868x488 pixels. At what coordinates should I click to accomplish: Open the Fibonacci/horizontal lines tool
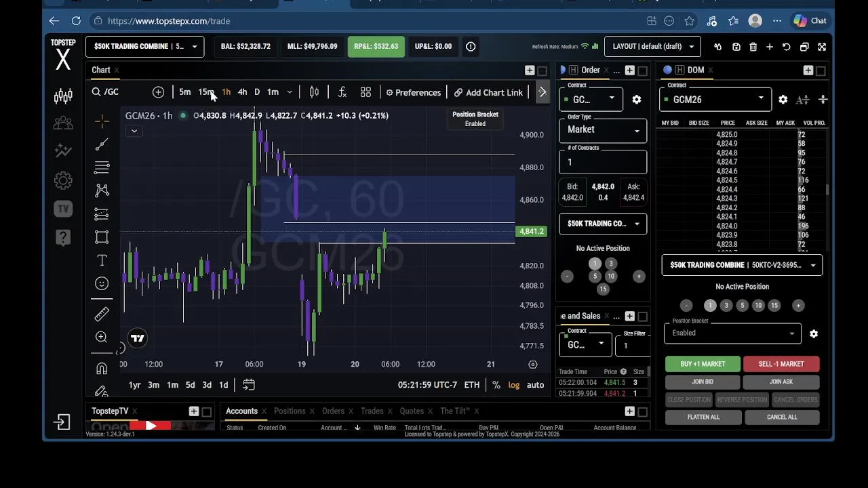tap(102, 167)
